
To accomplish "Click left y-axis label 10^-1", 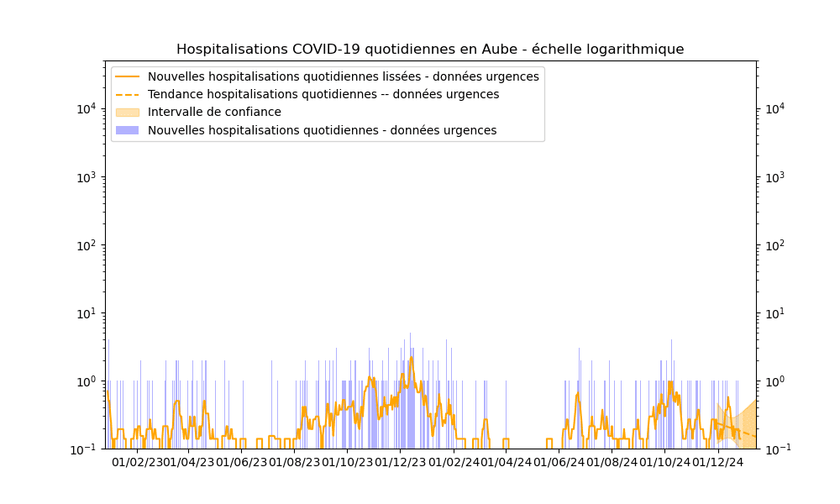I will point(83,449).
